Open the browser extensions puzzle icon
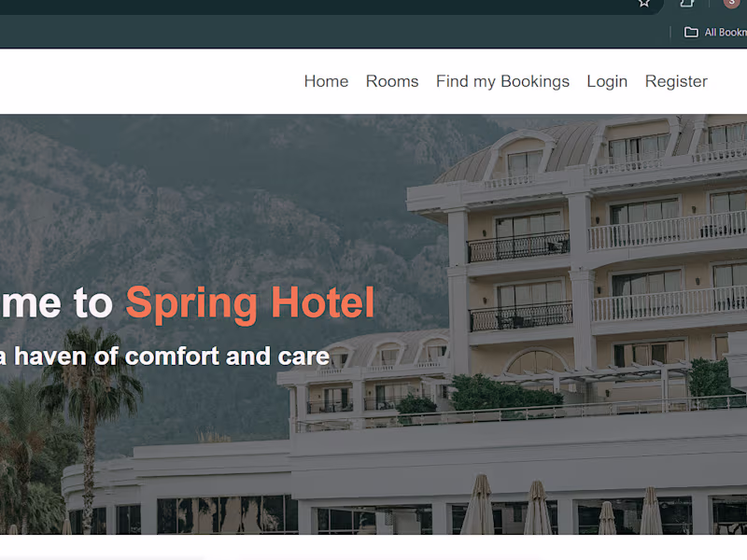747x560 pixels. point(686,3)
